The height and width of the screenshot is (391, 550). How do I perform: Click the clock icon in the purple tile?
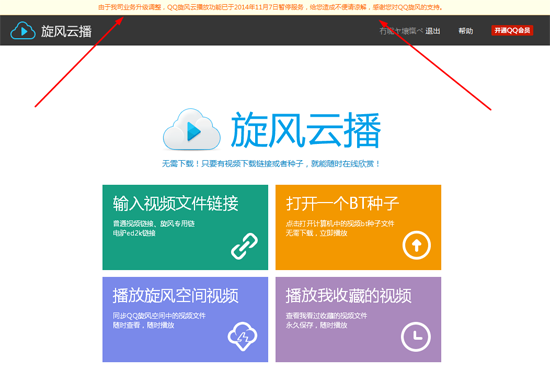click(416, 337)
